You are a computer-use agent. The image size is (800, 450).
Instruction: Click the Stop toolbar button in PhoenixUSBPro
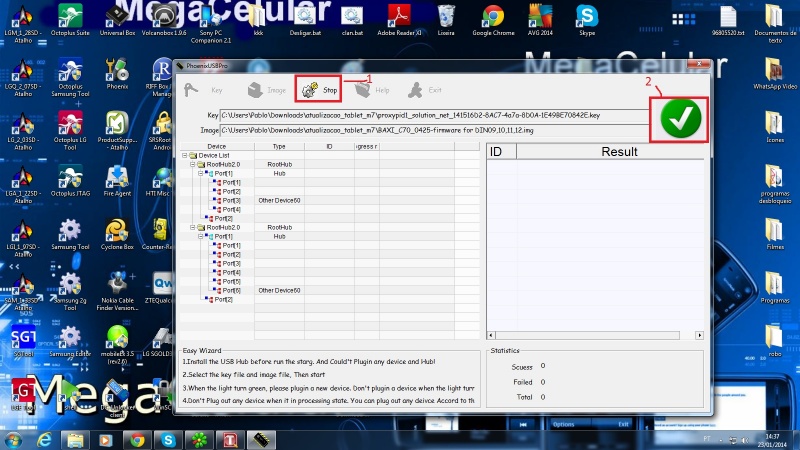click(318, 90)
